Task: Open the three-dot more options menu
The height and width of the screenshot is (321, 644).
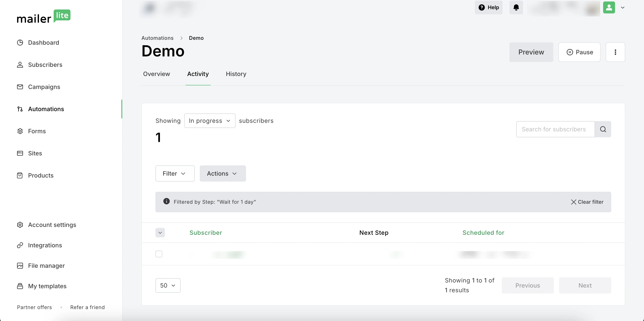Action: tap(615, 52)
